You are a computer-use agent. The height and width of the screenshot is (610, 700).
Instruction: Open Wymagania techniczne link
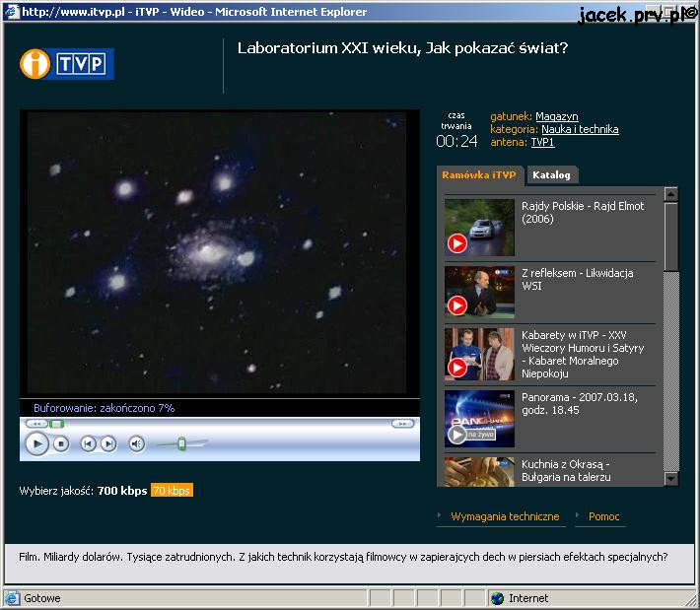(505, 516)
